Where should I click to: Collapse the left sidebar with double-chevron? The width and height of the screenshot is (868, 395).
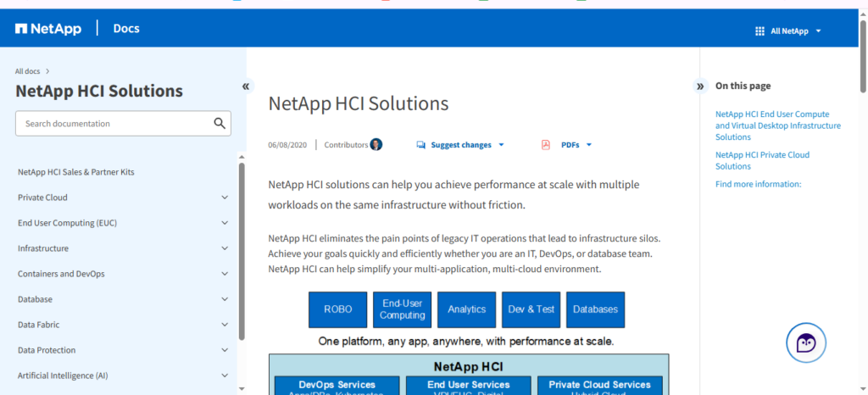(246, 86)
